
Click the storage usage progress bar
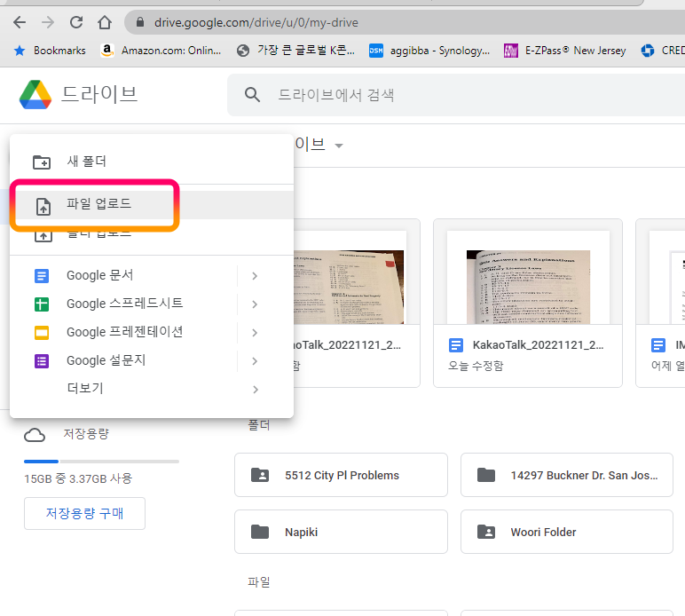101,462
